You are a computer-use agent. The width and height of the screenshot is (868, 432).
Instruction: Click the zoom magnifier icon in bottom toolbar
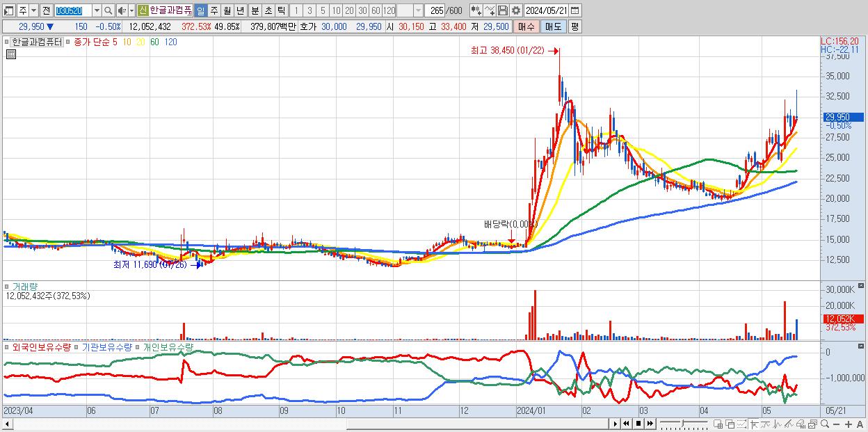click(x=825, y=424)
